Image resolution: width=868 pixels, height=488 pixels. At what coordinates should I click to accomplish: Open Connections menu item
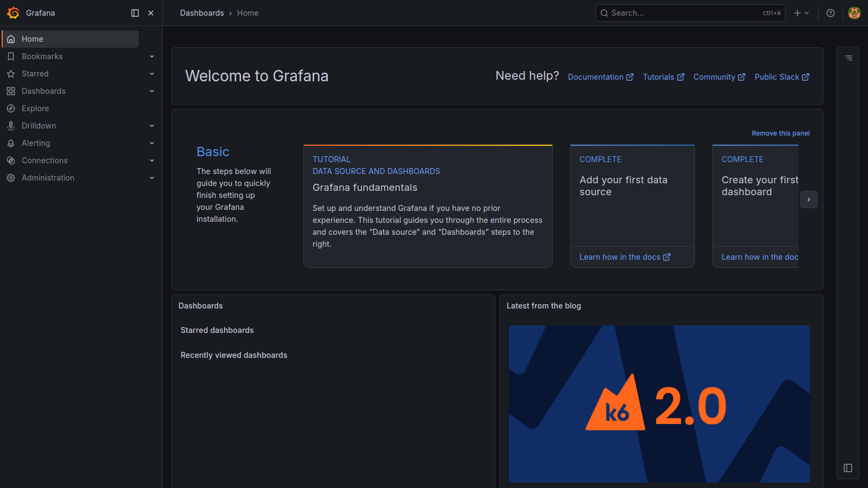tap(44, 160)
